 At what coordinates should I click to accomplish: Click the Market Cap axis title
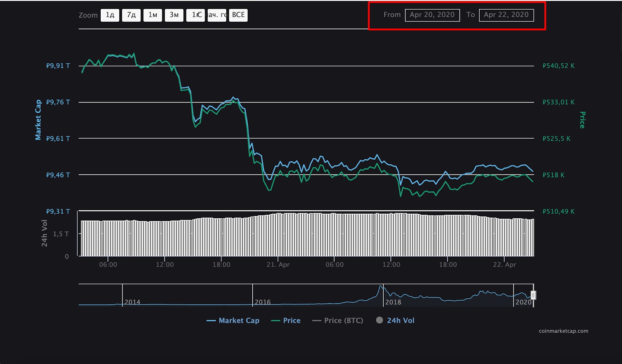click(38, 120)
